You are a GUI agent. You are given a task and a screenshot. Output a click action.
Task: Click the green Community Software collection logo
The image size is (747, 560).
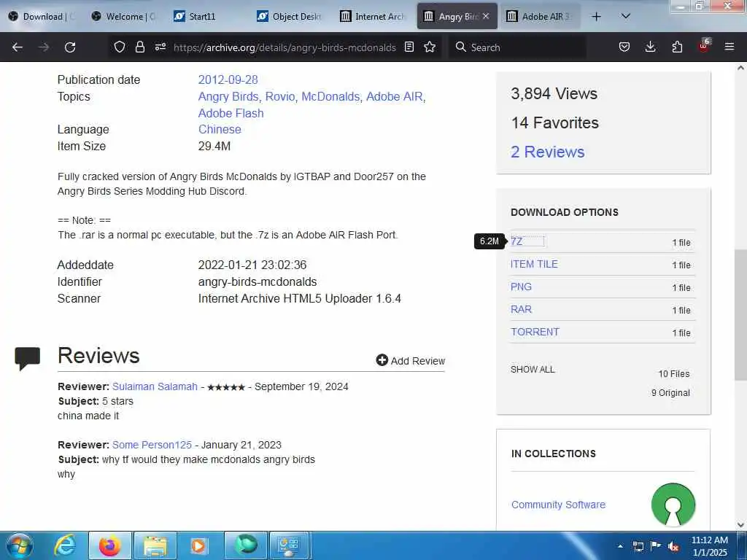673,505
